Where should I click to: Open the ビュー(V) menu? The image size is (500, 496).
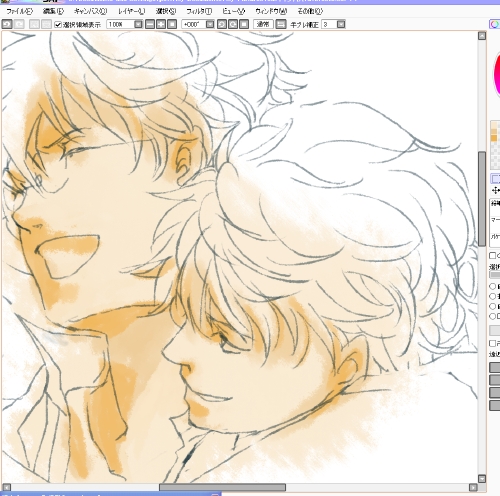pos(234,11)
